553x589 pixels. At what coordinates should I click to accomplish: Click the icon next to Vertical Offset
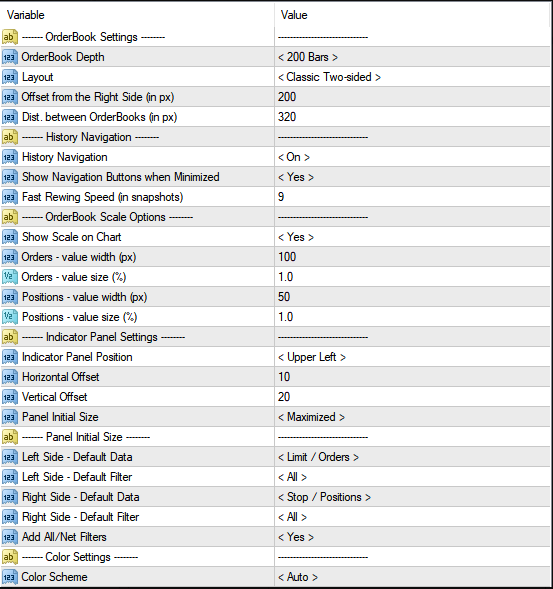[x=9, y=397]
